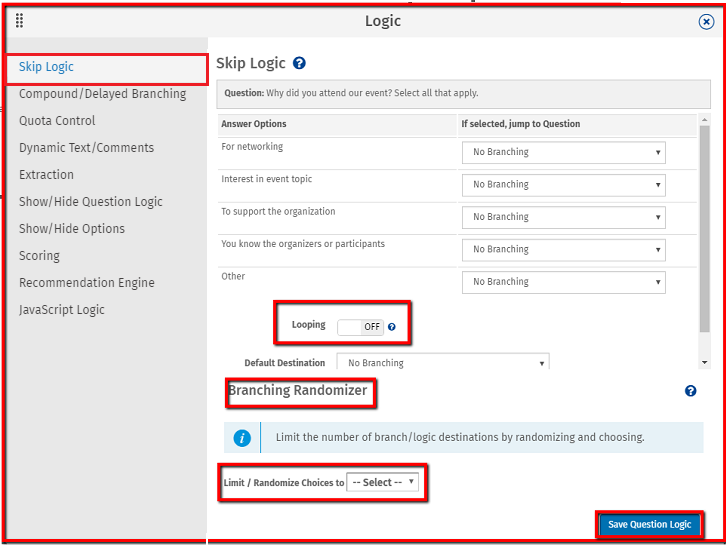Open the Limit / Randomize Choices select dropdown

pyautogui.click(x=383, y=482)
